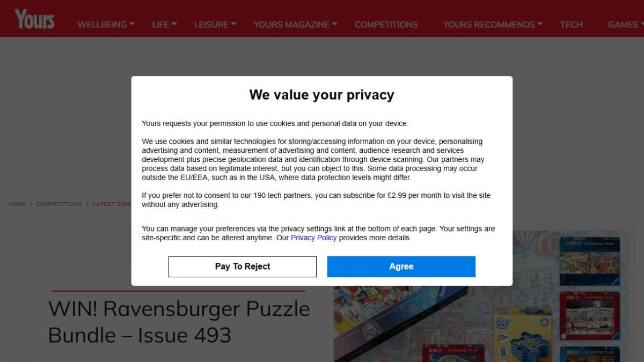This screenshot has width=644, height=362.
Task: Expand the Yours Recommends dropdown arrow
Action: 540,24
